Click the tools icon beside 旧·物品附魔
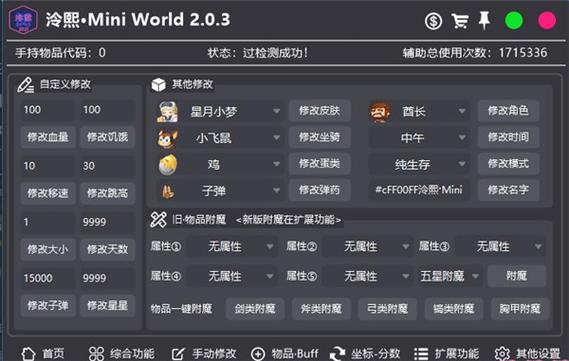Image resolution: width=569 pixels, height=361 pixels. 158,220
